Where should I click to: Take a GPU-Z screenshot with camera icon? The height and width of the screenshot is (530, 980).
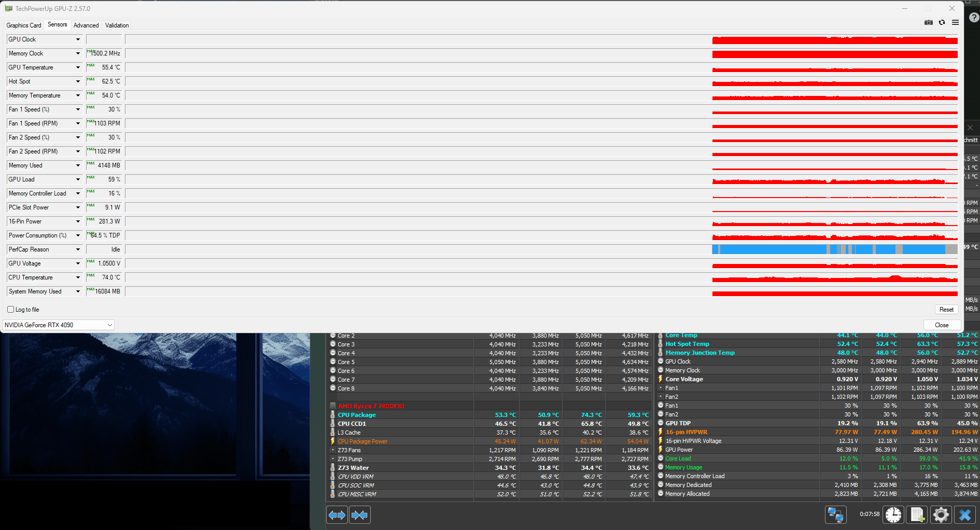[x=929, y=22]
